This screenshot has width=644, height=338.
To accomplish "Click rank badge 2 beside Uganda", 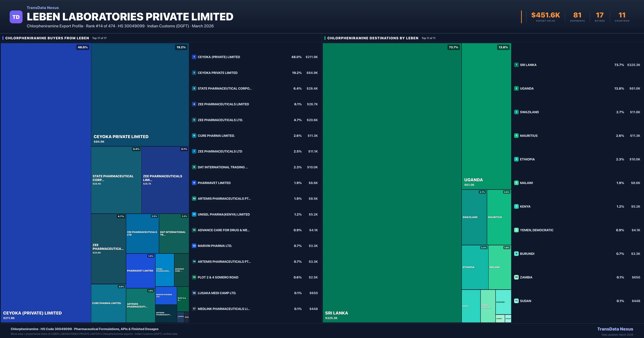I will [516, 89].
